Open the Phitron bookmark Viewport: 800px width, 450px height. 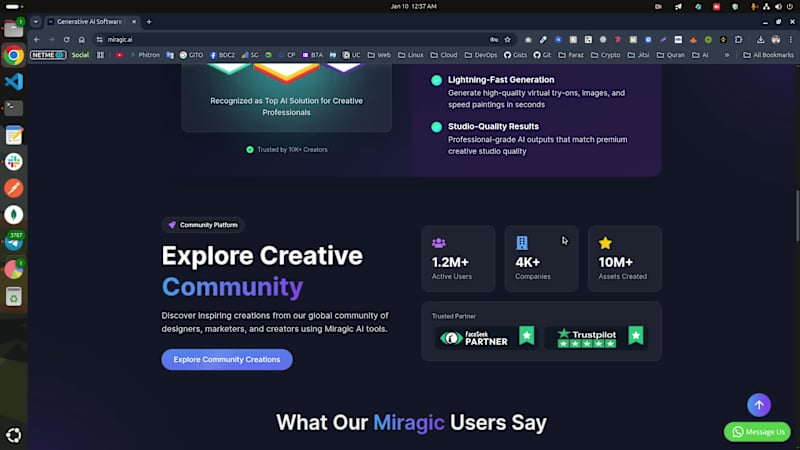click(x=144, y=55)
